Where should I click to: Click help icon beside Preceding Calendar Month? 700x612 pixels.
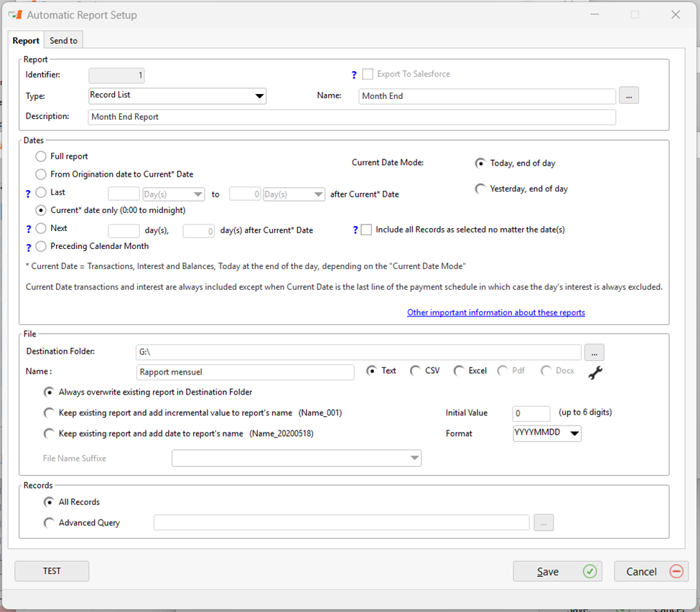point(28,248)
